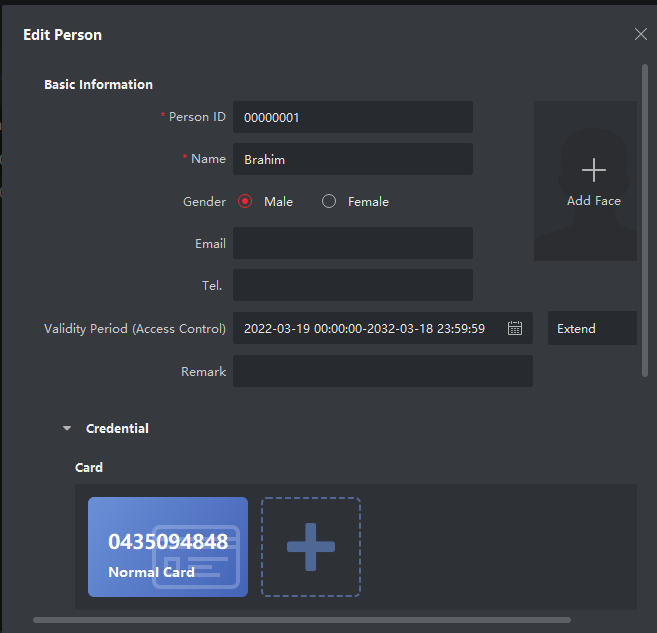Add a new card with the plus tile
The height and width of the screenshot is (633, 657).
pos(311,547)
